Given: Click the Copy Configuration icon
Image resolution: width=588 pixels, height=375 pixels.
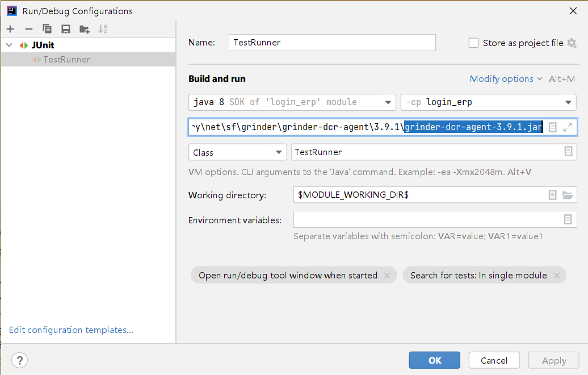Looking at the screenshot, I should pos(47,29).
